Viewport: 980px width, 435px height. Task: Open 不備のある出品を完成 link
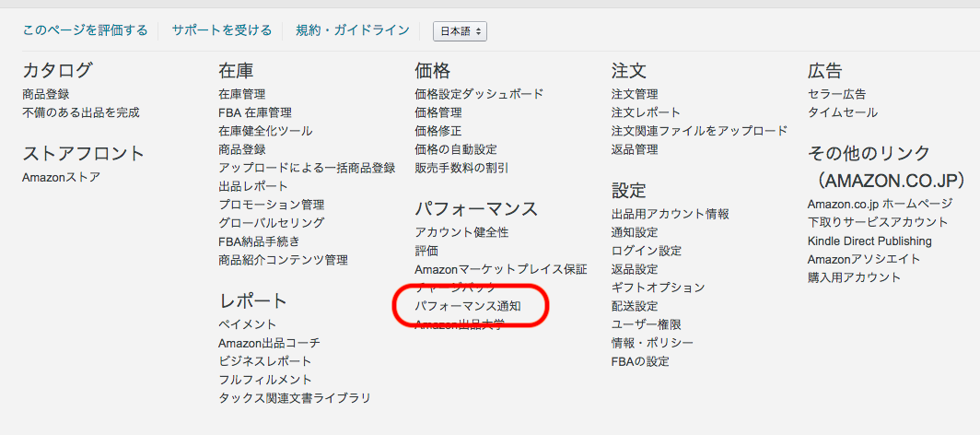coord(81,112)
